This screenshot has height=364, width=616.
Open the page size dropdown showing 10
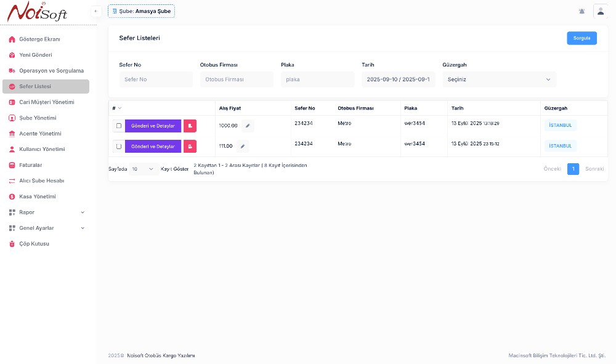tap(143, 169)
